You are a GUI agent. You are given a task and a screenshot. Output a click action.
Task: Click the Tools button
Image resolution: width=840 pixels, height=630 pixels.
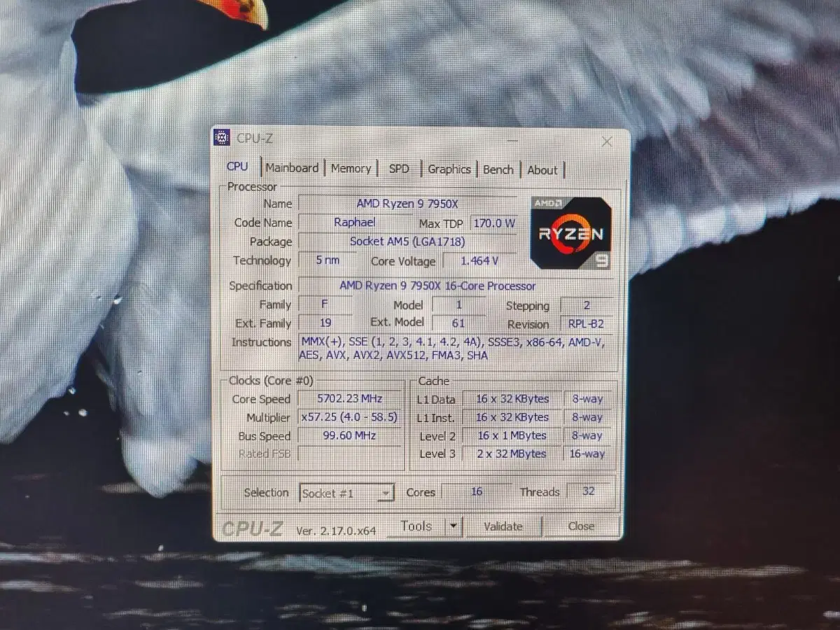pos(416,526)
